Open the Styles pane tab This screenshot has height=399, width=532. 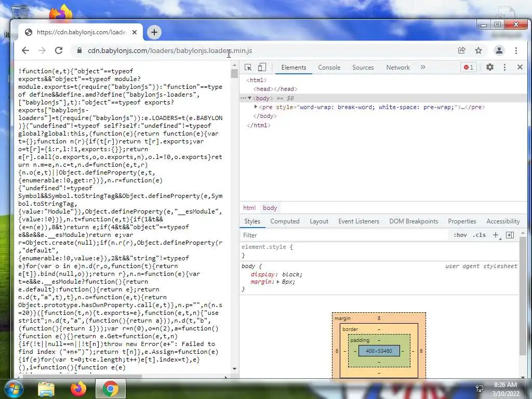click(252, 221)
